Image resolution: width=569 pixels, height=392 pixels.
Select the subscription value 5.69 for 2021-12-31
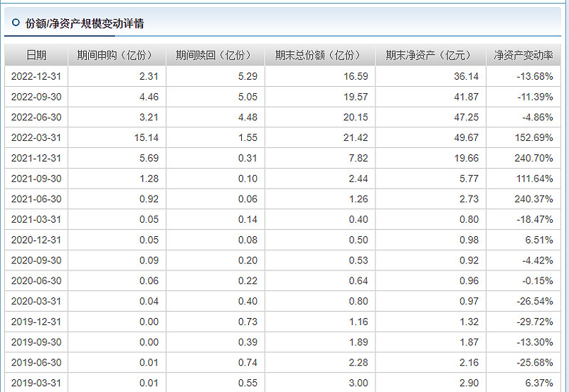(x=149, y=158)
